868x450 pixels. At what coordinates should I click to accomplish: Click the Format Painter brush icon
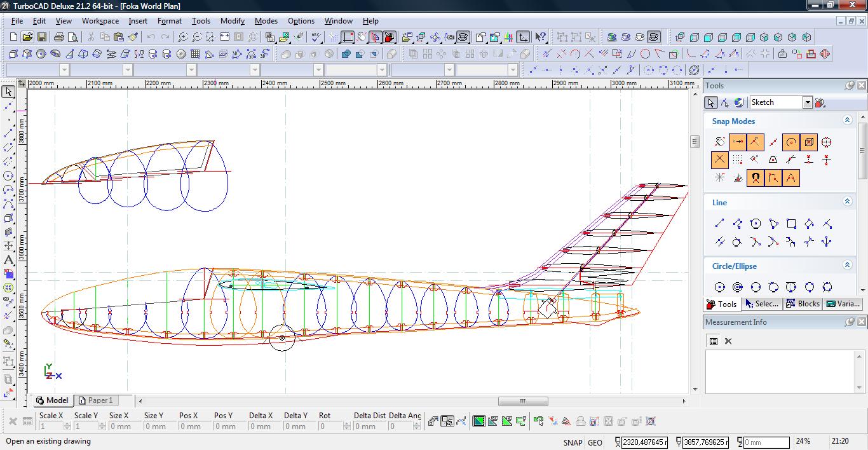coord(132,37)
